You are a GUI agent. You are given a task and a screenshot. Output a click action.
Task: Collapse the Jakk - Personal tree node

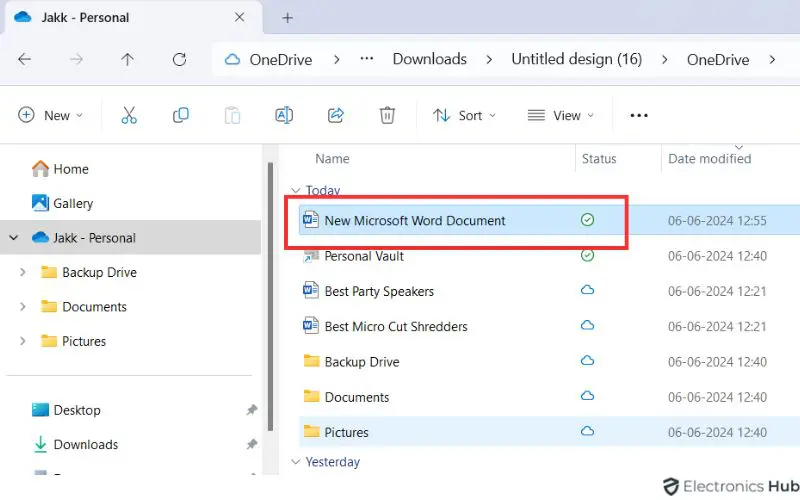point(14,238)
